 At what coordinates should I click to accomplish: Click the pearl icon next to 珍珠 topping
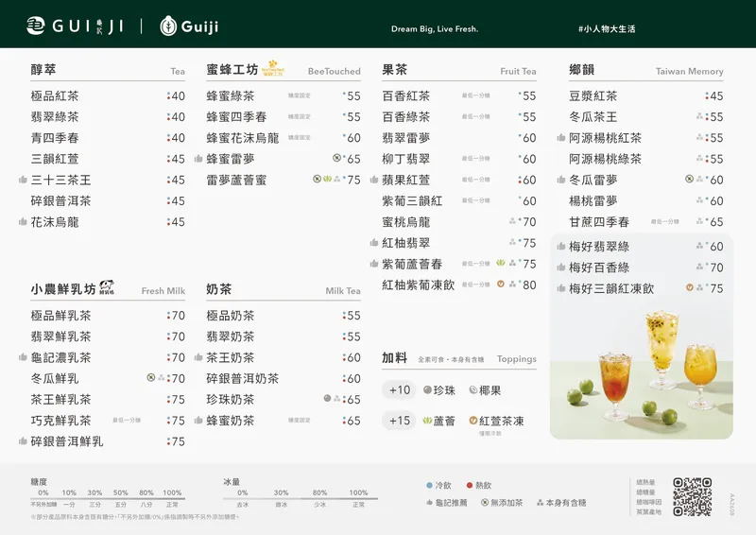pyautogui.click(x=427, y=389)
